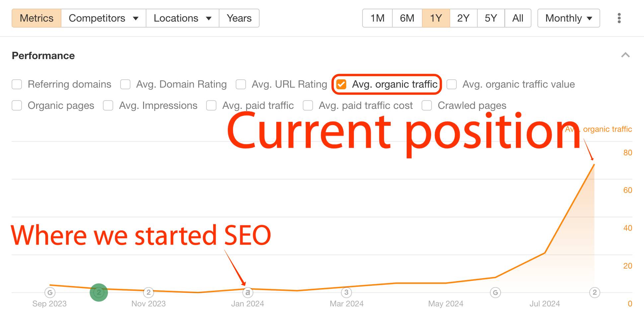644x318 pixels.
Task: Click the green highlighted marker on the timeline
Action: coord(99,292)
